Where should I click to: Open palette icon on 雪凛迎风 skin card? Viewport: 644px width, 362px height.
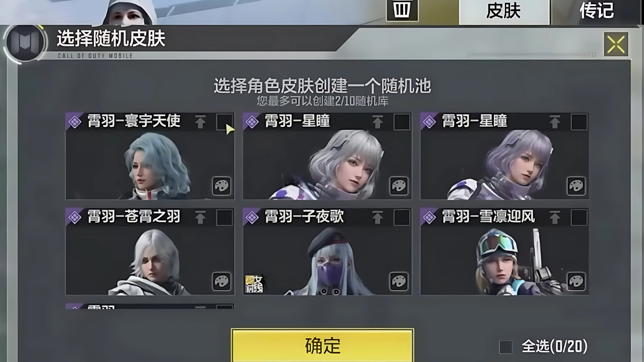pos(576,281)
